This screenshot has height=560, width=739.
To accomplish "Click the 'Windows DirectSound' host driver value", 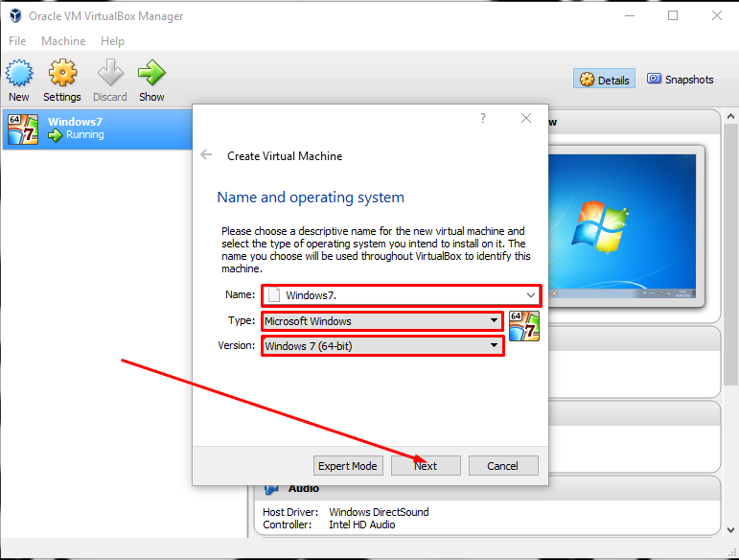I will click(x=379, y=512).
